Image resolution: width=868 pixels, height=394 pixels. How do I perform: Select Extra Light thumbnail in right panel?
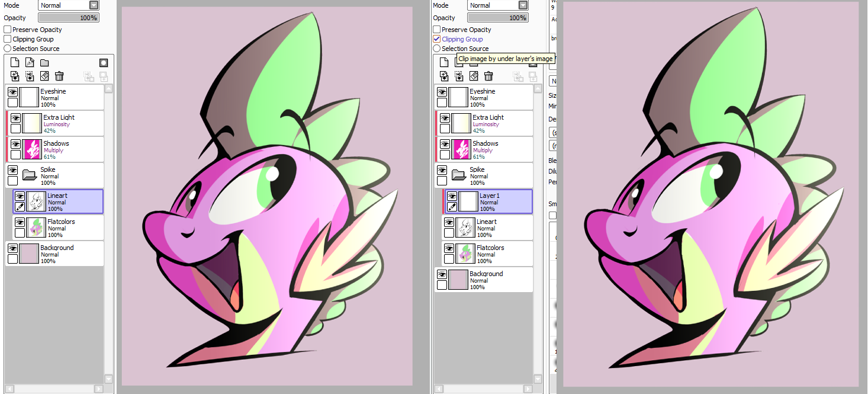(461, 123)
